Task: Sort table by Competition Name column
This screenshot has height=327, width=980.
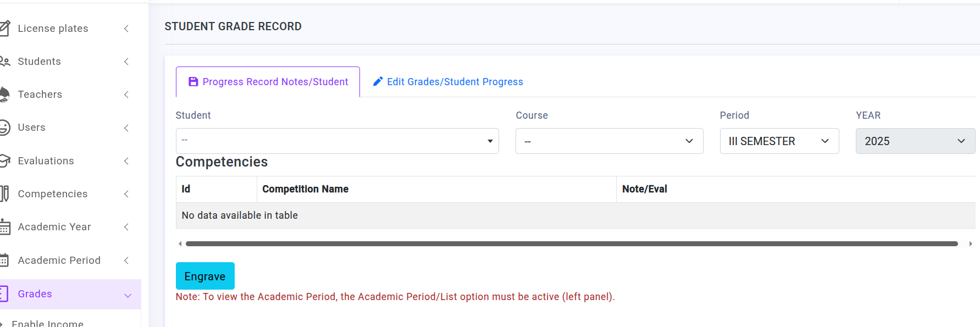Action: pyautogui.click(x=305, y=189)
